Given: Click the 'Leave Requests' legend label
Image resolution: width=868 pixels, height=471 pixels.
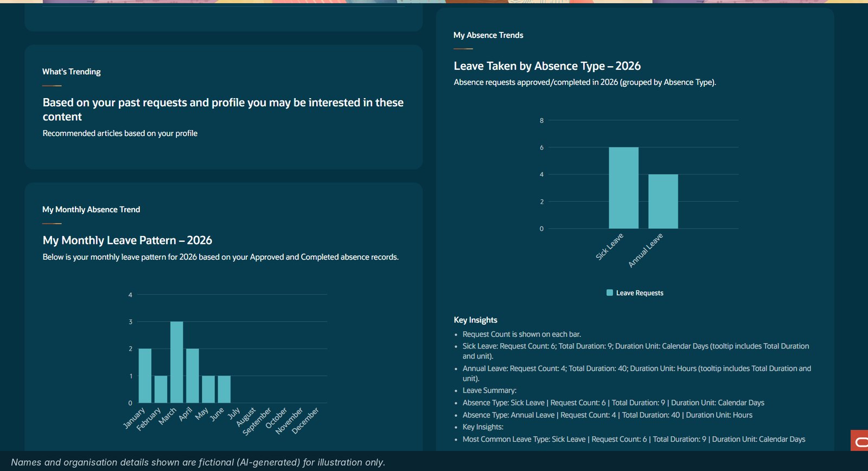Looking at the screenshot, I should pos(640,293).
